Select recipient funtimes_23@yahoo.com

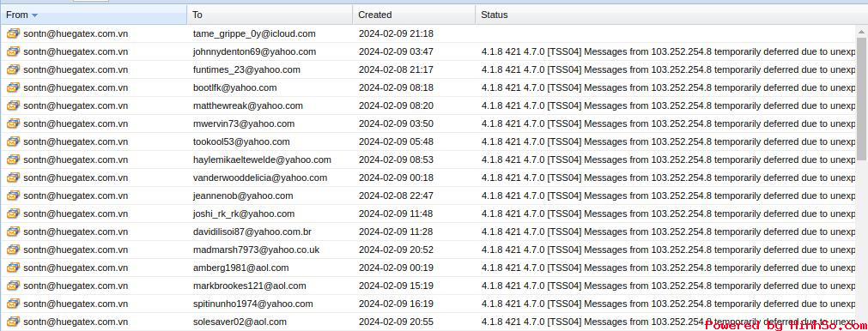point(246,69)
